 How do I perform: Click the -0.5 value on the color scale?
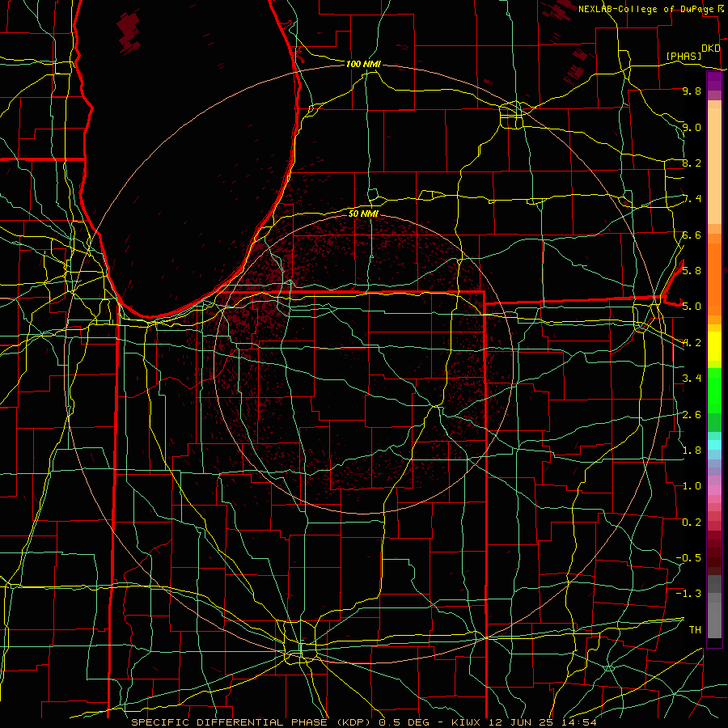coord(688,558)
